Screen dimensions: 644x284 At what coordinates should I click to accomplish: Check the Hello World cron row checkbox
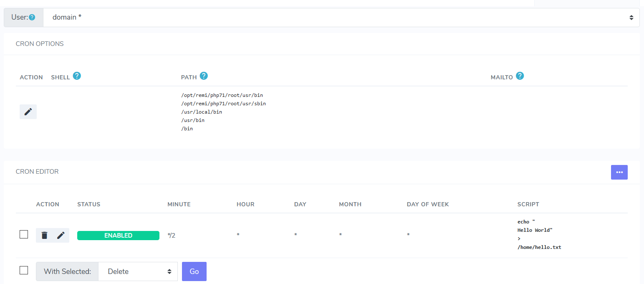[x=24, y=234]
